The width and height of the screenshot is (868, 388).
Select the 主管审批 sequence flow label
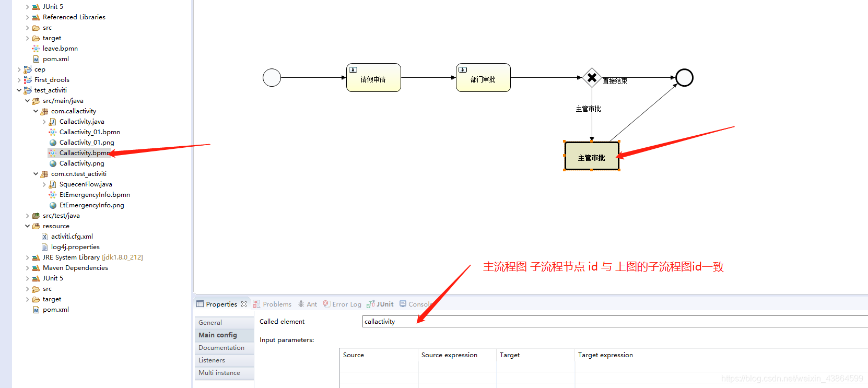[x=589, y=109]
